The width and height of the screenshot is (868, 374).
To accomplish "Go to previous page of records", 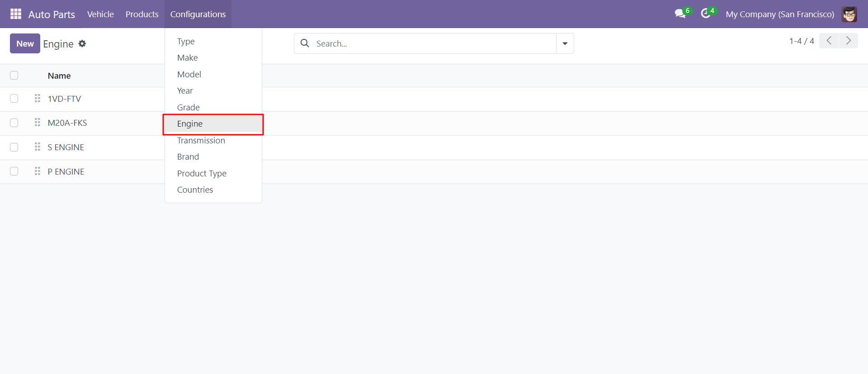I will tap(829, 41).
